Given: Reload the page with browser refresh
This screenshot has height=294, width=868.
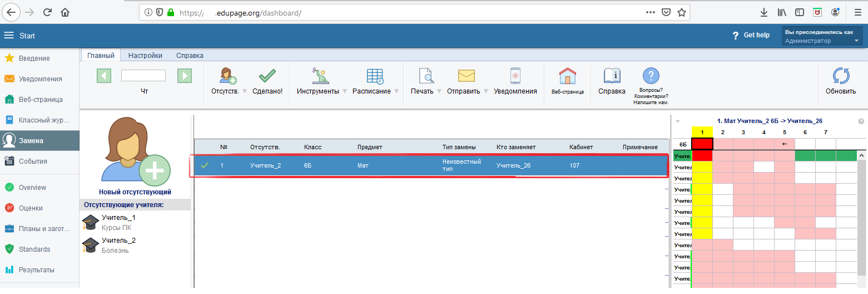Looking at the screenshot, I should click(47, 12).
